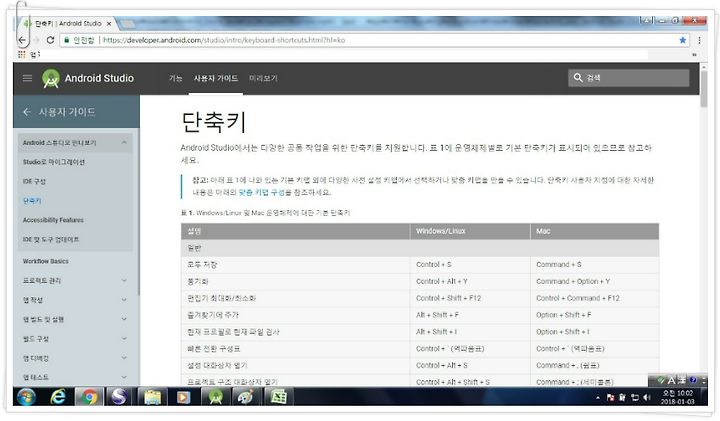Open a new browser tab
The width and height of the screenshot is (720, 421).
128,23
